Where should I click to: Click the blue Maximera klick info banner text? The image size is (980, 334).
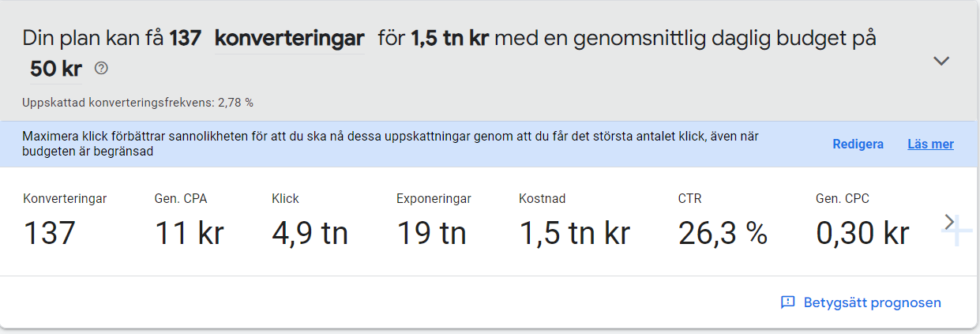click(391, 144)
